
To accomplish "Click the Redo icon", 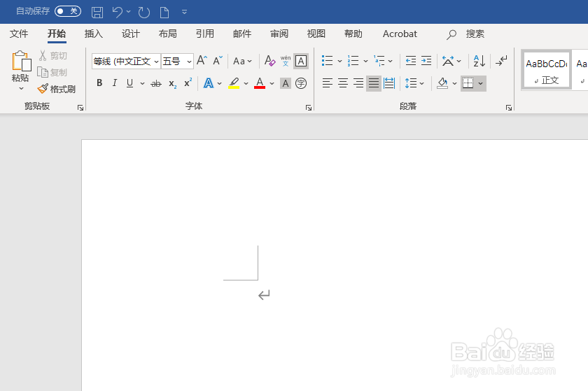I will pos(144,13).
